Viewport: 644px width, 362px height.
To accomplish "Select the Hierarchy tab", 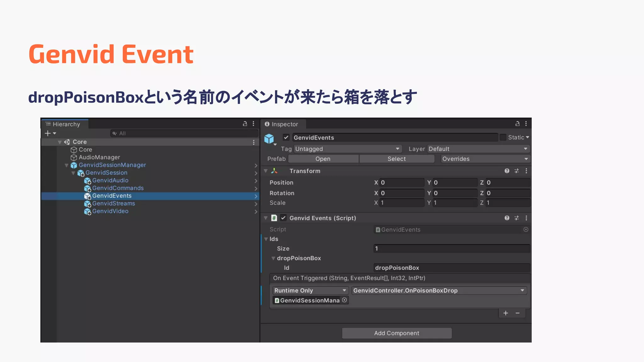I will [x=65, y=124].
